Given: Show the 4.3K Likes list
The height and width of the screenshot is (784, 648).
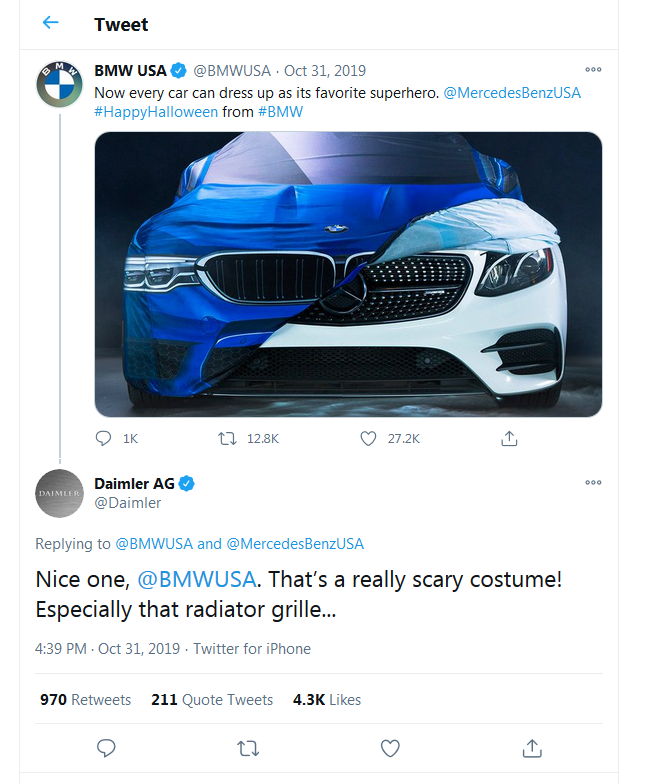Looking at the screenshot, I should [327, 700].
